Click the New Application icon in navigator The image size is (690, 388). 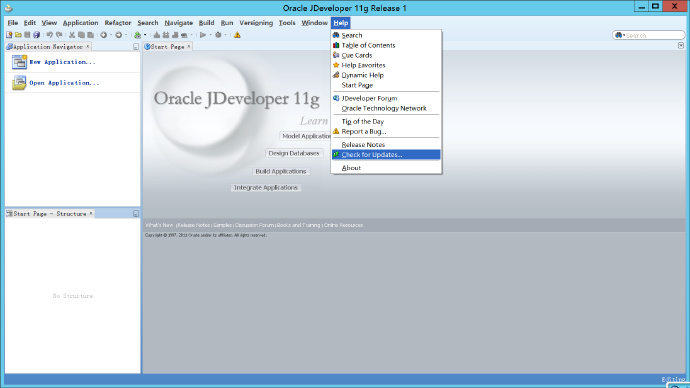pos(19,62)
